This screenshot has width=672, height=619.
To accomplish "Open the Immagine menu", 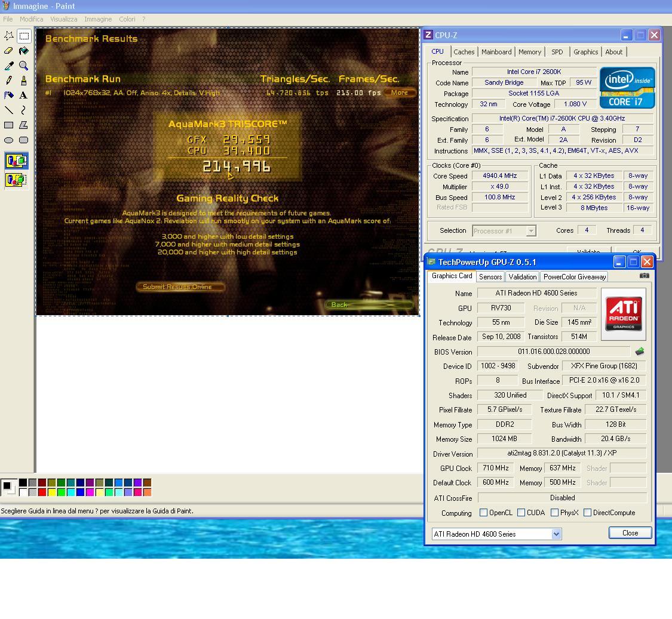I will coord(98,19).
